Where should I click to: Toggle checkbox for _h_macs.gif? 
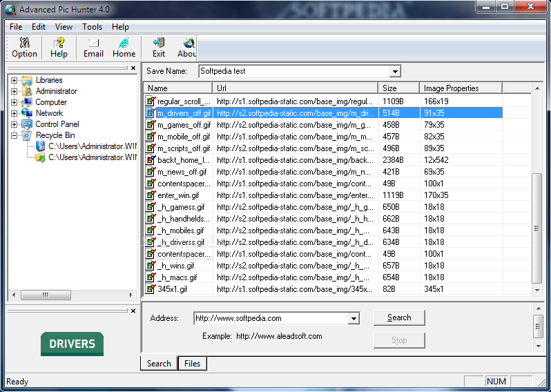pyautogui.click(x=151, y=277)
